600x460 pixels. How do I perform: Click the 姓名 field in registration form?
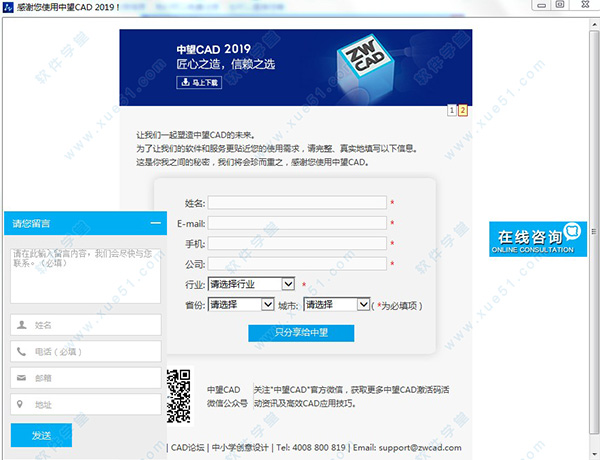point(297,203)
